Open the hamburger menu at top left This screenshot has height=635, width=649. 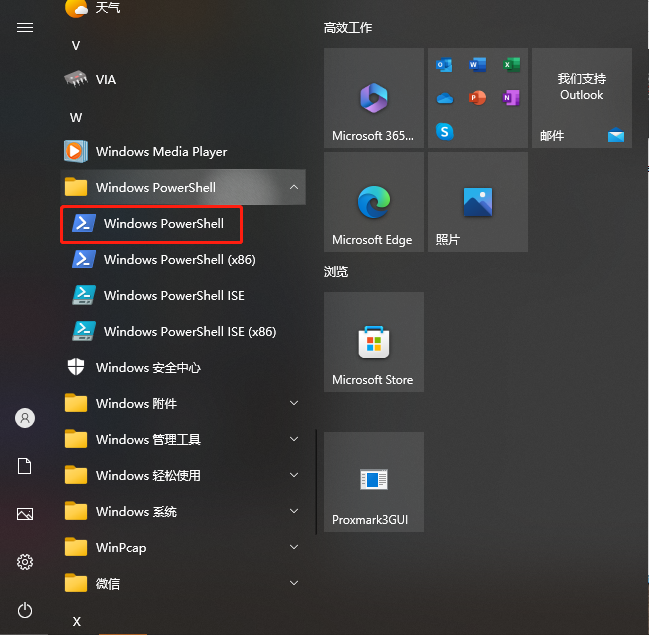coord(25,28)
